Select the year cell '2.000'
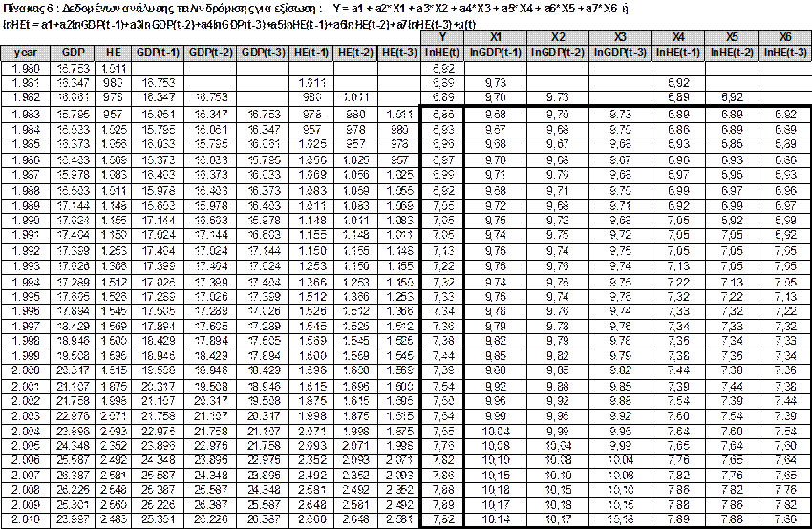812x529 pixels. pos(26,370)
